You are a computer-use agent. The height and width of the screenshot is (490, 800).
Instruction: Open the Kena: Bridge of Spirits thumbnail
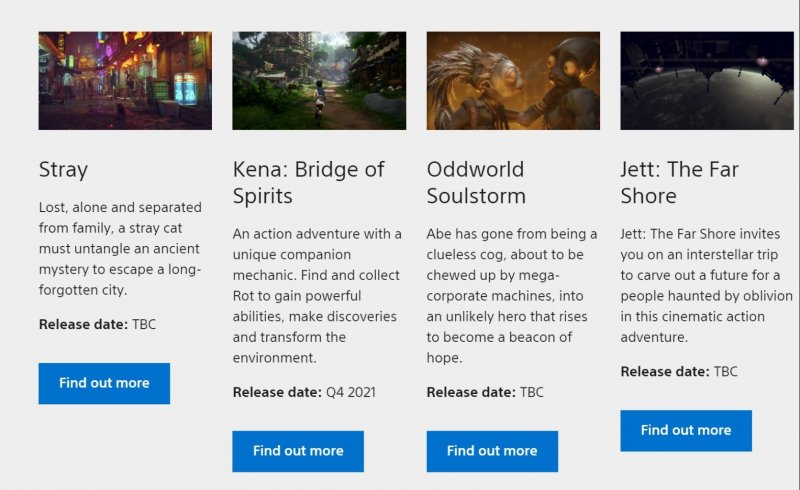319,80
